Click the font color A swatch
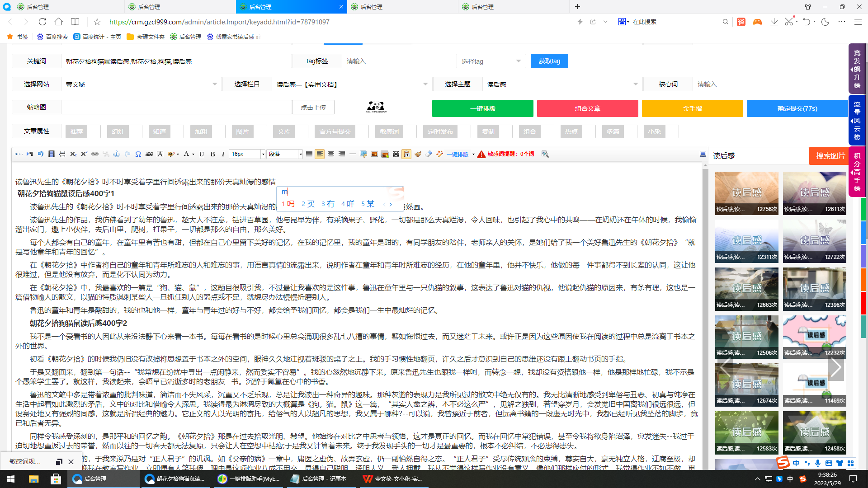868x488 pixels. [x=186, y=154]
